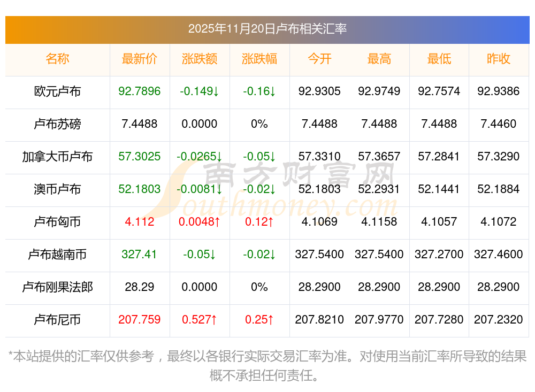This screenshot has height=392, width=535.
Task: Click latest price 28.29
Action: pyautogui.click(x=140, y=287)
